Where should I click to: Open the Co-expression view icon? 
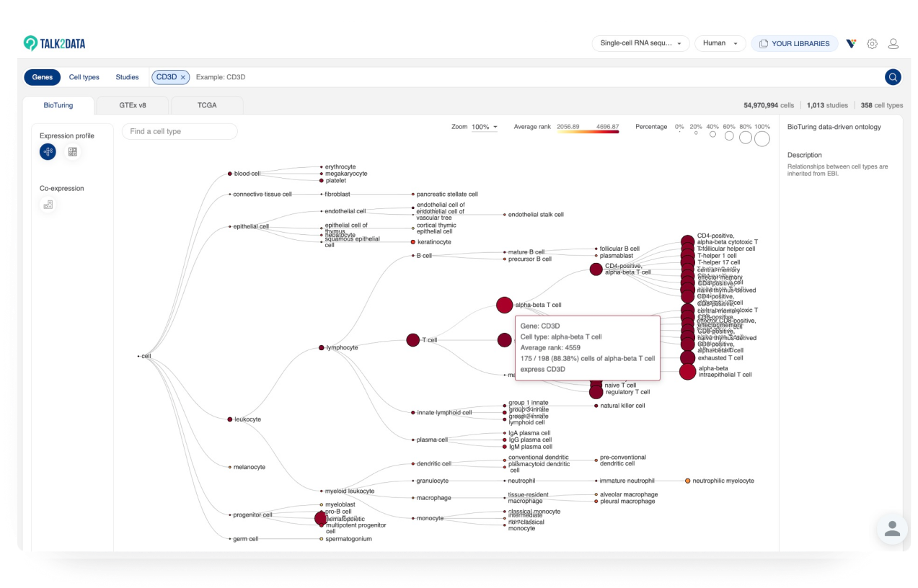tap(48, 205)
